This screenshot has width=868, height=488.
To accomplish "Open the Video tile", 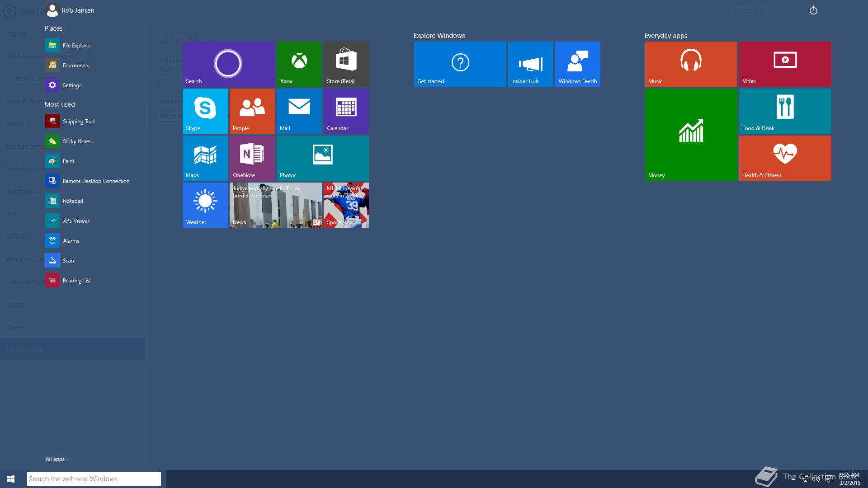I will tap(785, 64).
